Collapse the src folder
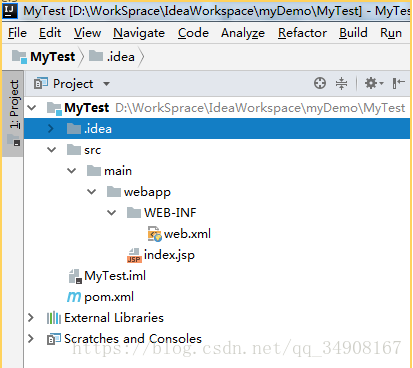 click(52, 150)
